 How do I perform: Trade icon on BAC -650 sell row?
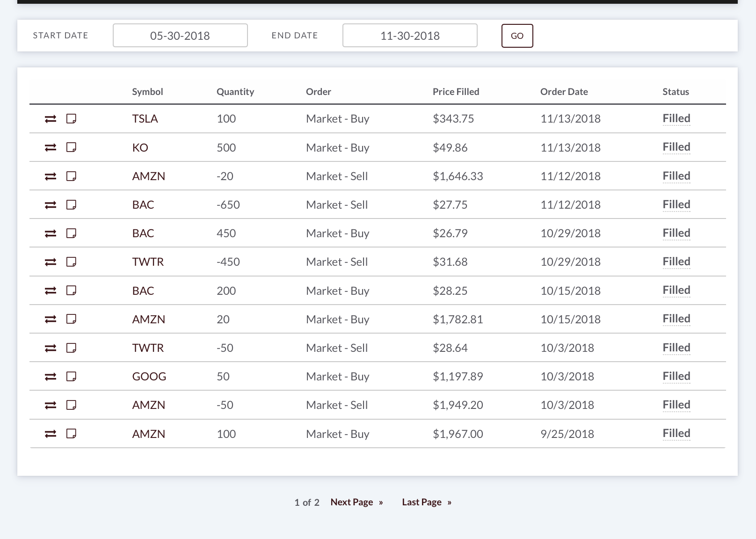pos(51,204)
